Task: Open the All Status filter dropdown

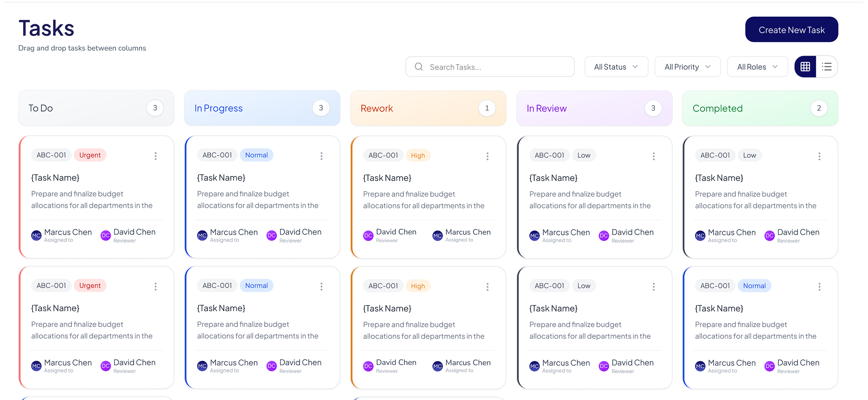Action: (616, 67)
